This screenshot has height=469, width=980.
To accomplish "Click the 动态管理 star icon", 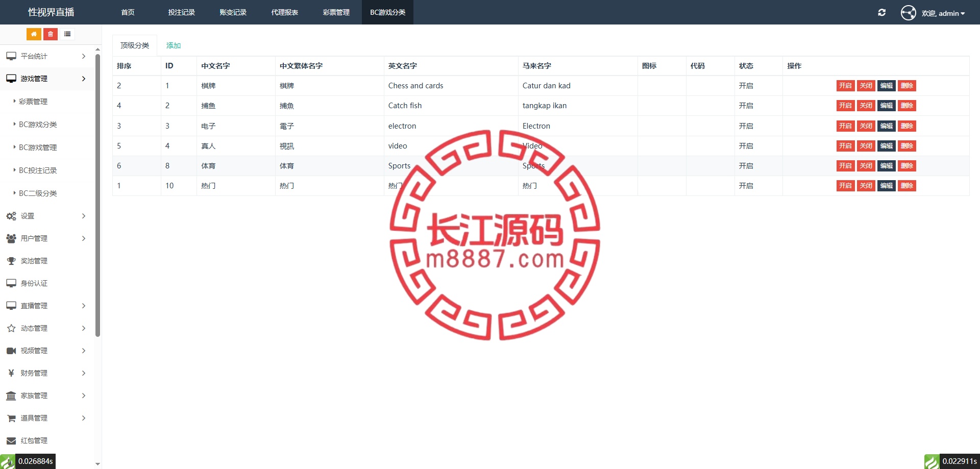I will pos(11,328).
